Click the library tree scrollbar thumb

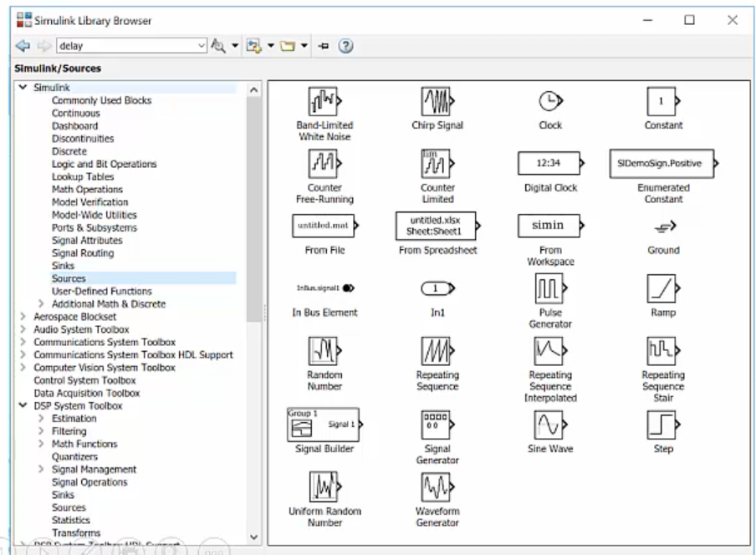pos(254,210)
